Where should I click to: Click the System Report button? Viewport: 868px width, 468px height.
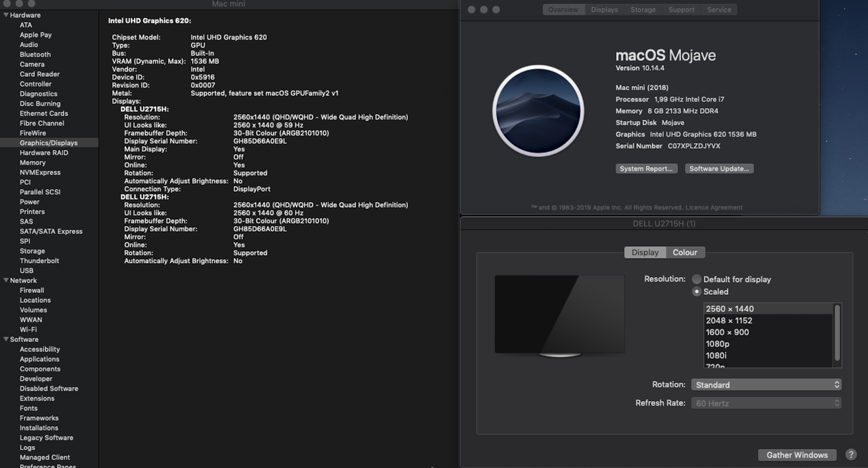[646, 169]
